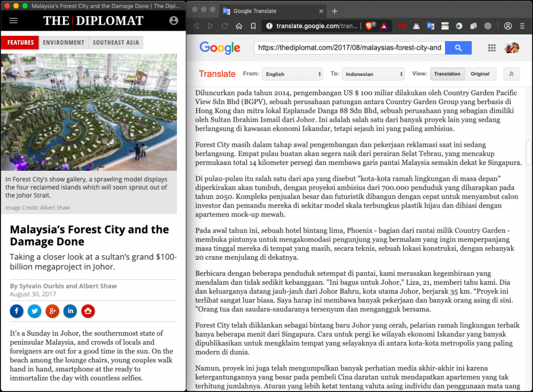Open the To language dropdown showing Indonesian

(x=373, y=74)
